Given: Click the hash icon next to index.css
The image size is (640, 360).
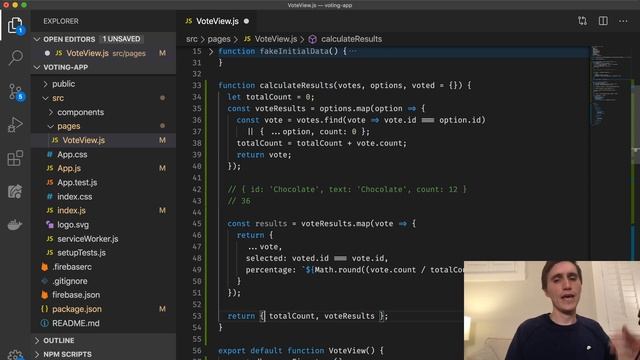Looking at the screenshot, I should coord(50,197).
